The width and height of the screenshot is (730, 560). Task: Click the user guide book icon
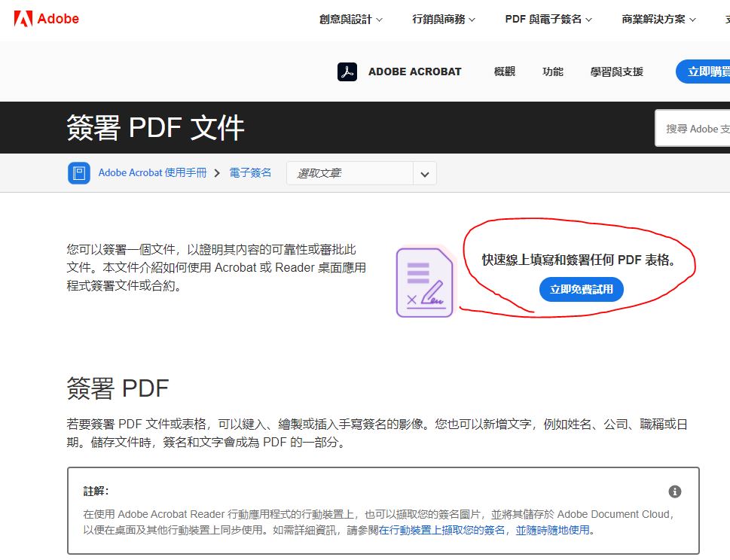pyautogui.click(x=78, y=173)
